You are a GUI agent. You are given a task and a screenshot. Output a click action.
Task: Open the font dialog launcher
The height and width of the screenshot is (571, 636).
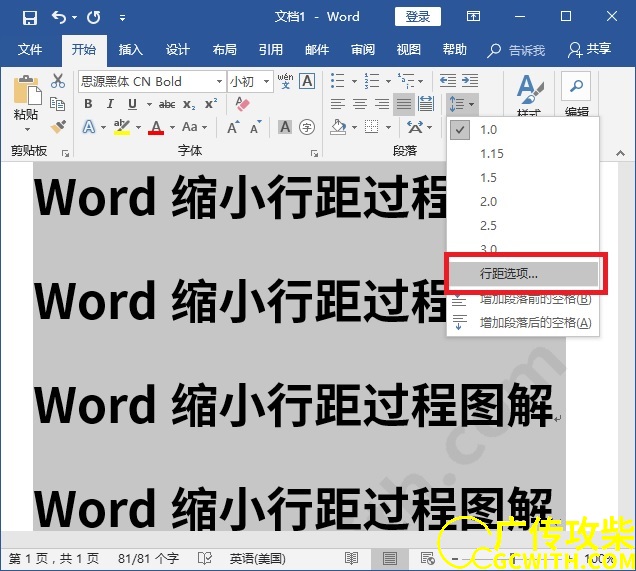click(x=314, y=153)
